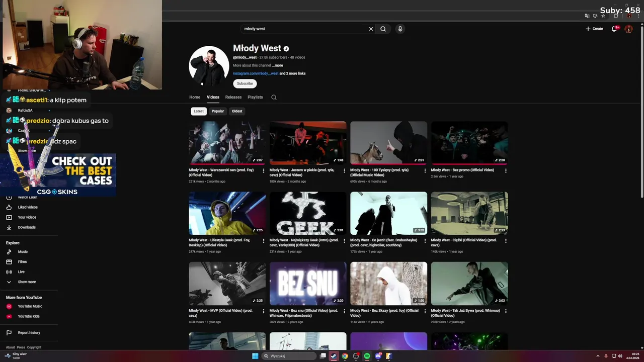
Task: Start voice search with the microphone icon
Action: tap(400, 29)
